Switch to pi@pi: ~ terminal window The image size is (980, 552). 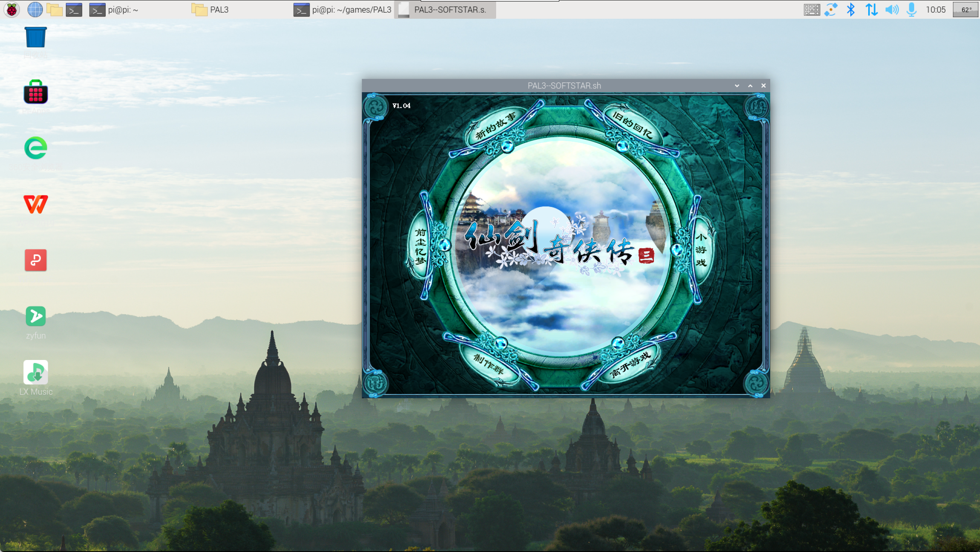[114, 10]
